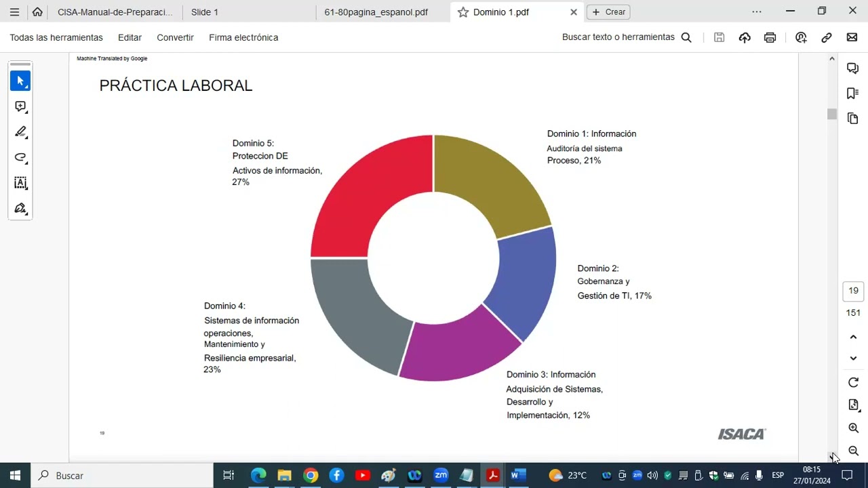This screenshot has height=488, width=868.
Task: Select the sign or stamp tool
Action: (x=20, y=208)
